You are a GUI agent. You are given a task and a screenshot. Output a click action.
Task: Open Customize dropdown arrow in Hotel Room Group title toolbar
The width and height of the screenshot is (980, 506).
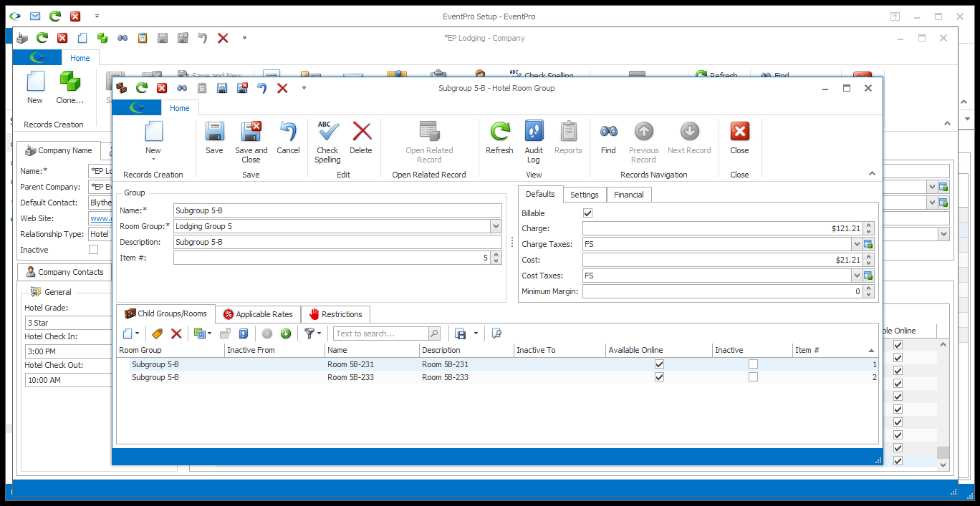click(x=304, y=88)
